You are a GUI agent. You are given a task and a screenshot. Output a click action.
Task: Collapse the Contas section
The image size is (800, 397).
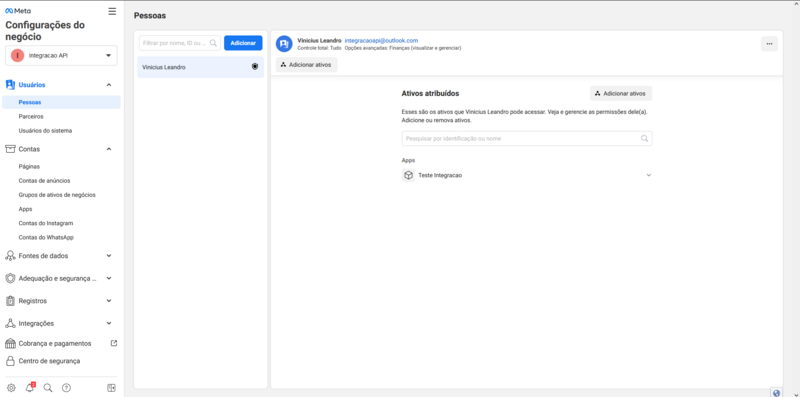coord(109,149)
